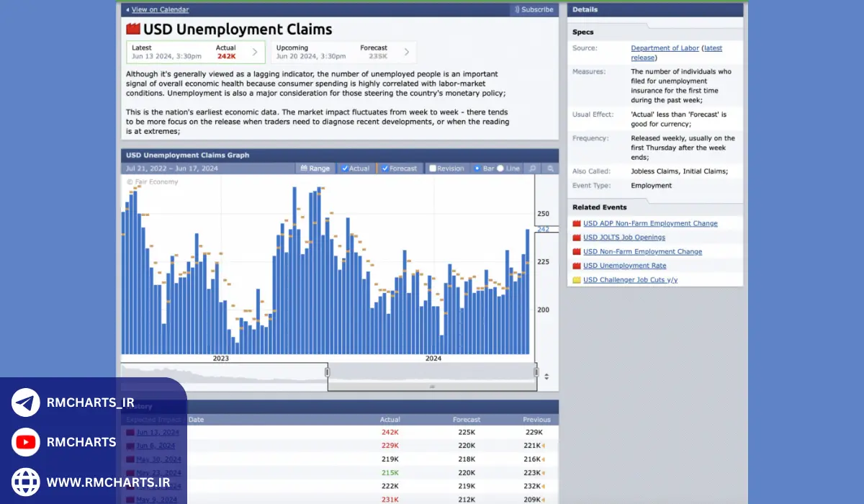Uncheck the Forecast series checkbox
Viewport: 864px width, 504px height.
pos(385,168)
